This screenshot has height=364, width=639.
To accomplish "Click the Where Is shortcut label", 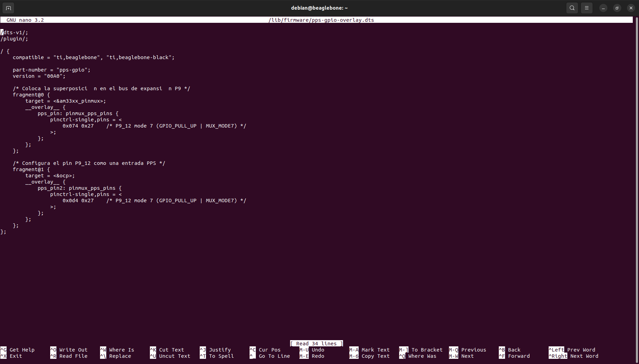I will click(x=121, y=350).
